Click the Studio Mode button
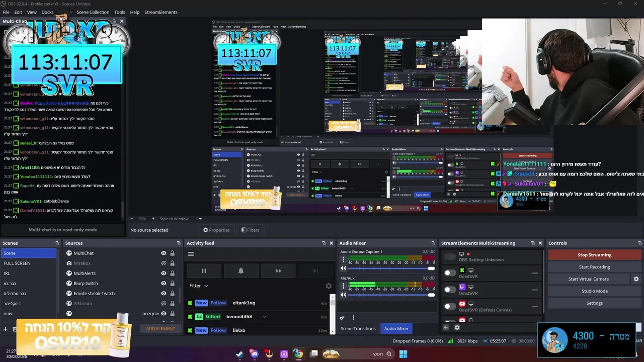Image resolution: width=644 pixels, height=362 pixels. (594, 291)
